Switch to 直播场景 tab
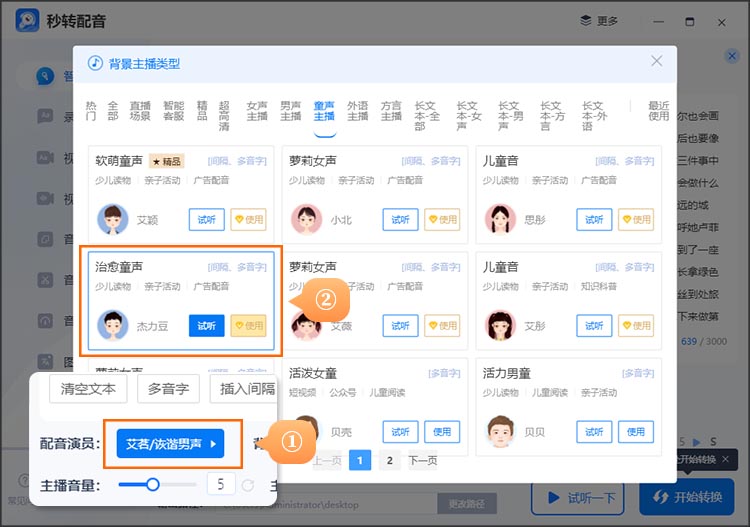 [x=140, y=111]
